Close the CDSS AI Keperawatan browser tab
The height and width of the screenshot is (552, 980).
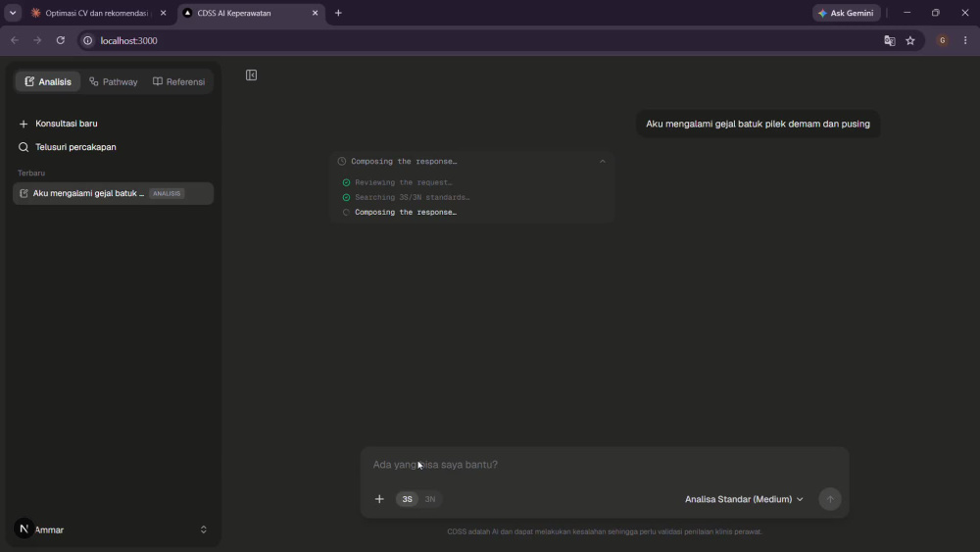click(x=315, y=13)
